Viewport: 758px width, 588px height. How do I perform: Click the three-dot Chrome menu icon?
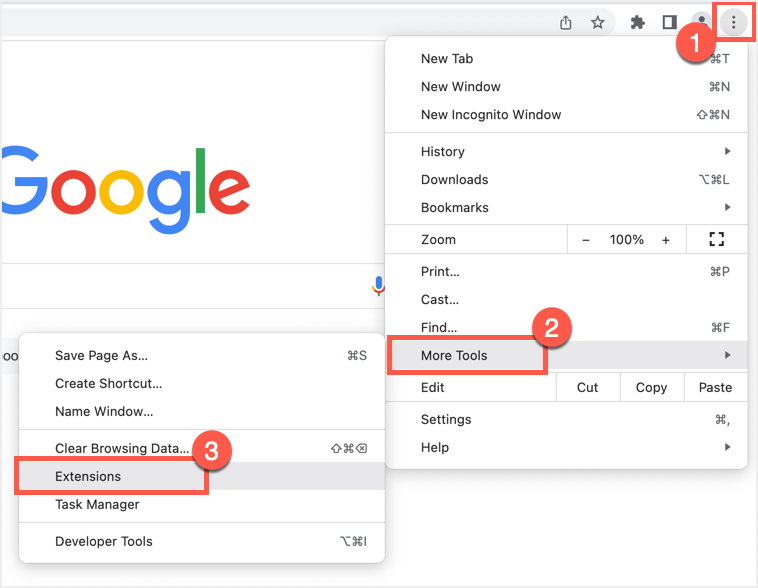click(735, 22)
